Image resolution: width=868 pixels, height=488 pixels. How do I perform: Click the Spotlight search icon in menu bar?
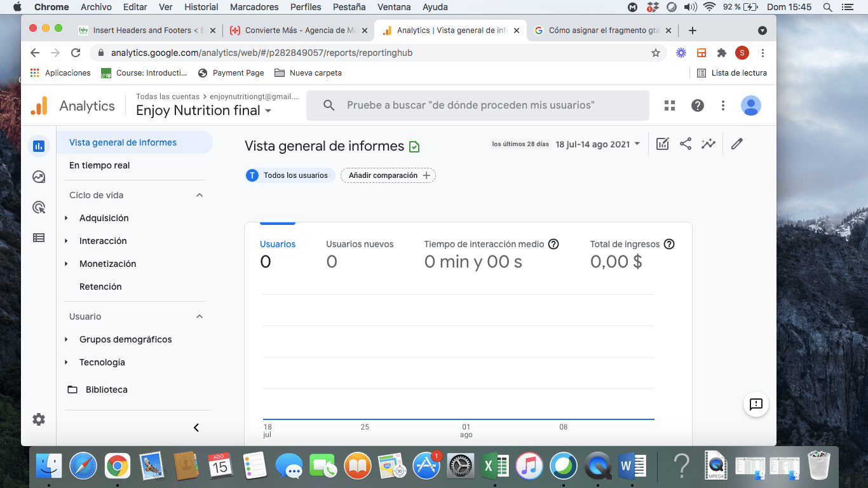coord(827,7)
